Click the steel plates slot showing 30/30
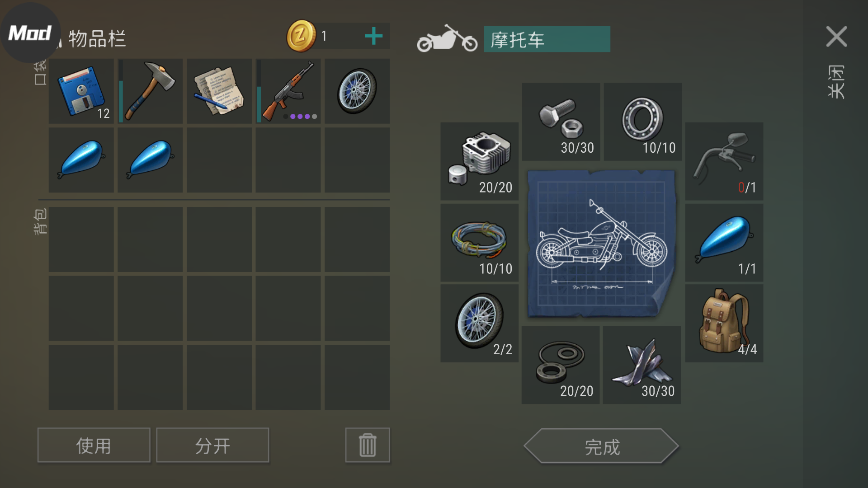 tap(642, 365)
